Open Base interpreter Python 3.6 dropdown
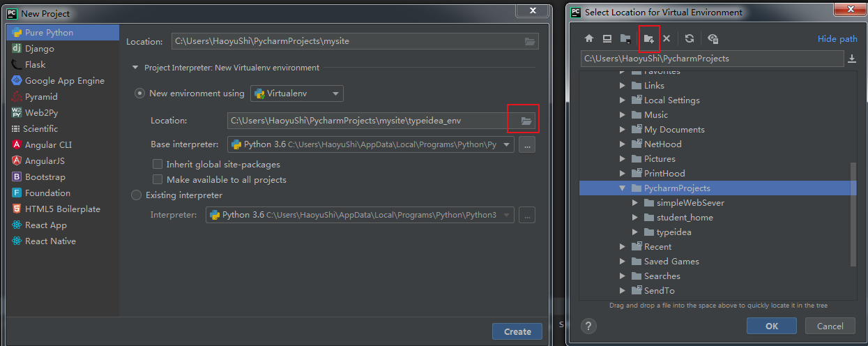 click(x=371, y=145)
